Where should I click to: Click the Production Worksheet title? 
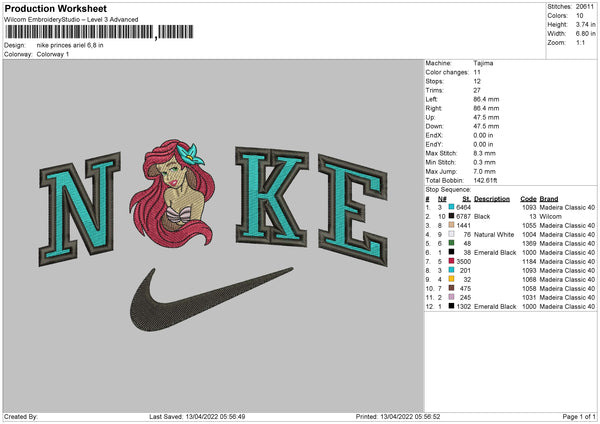pos(55,8)
